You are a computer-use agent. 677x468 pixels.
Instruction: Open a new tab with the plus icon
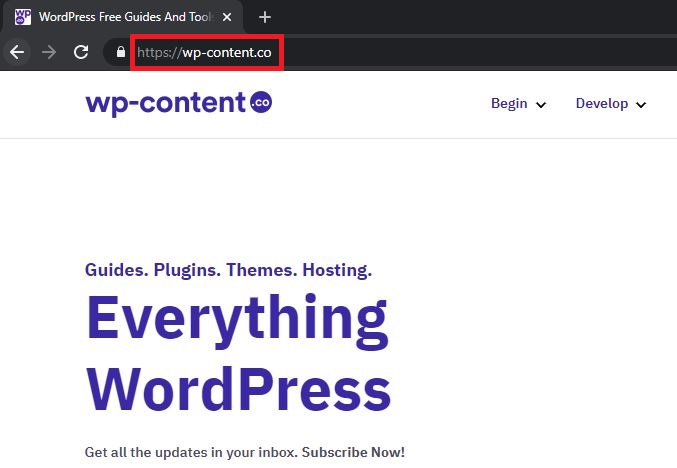coord(265,17)
